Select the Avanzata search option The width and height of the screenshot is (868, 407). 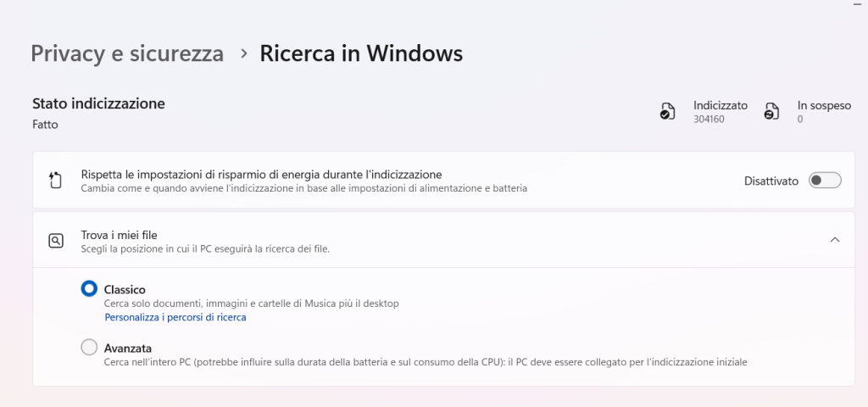pyautogui.click(x=89, y=347)
